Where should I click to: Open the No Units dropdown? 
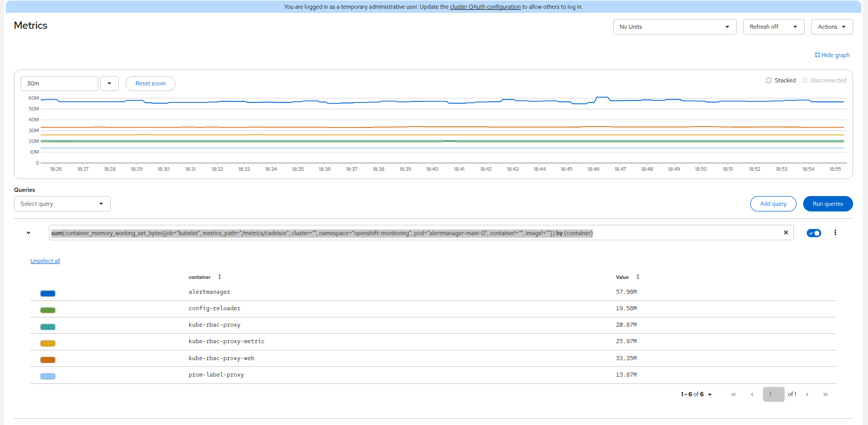tap(675, 27)
